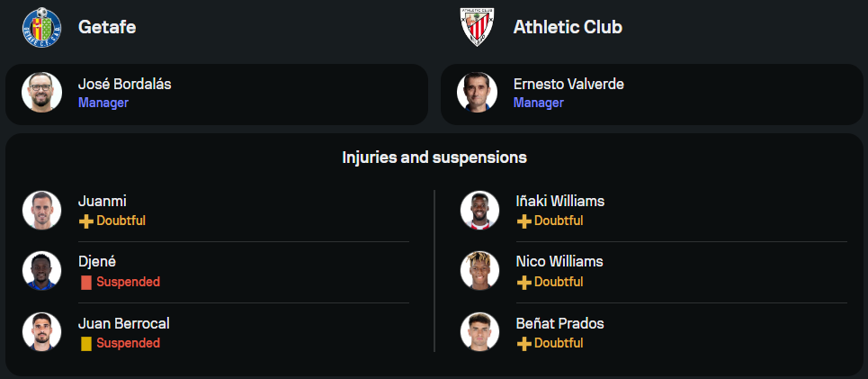Open Ernesto Valverde manager photo

click(x=477, y=93)
